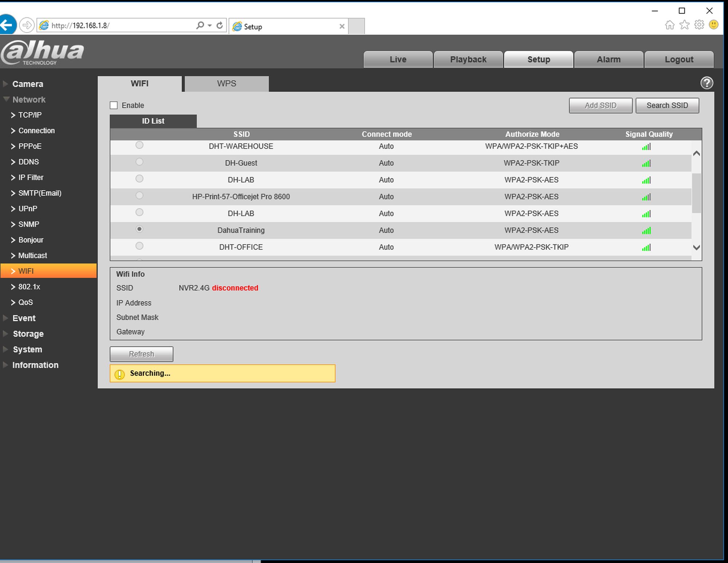Select the DH-Guest network radio button
Image resolution: width=728 pixels, height=563 pixels.
click(x=139, y=162)
